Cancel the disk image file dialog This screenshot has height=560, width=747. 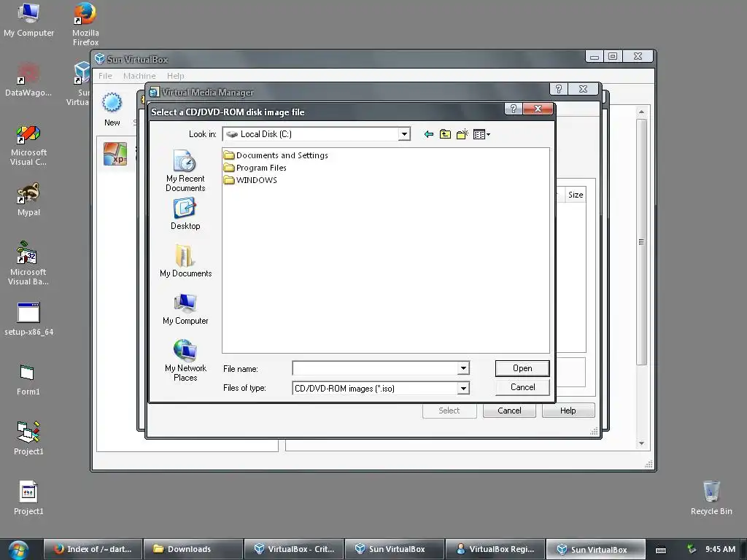[x=522, y=387]
